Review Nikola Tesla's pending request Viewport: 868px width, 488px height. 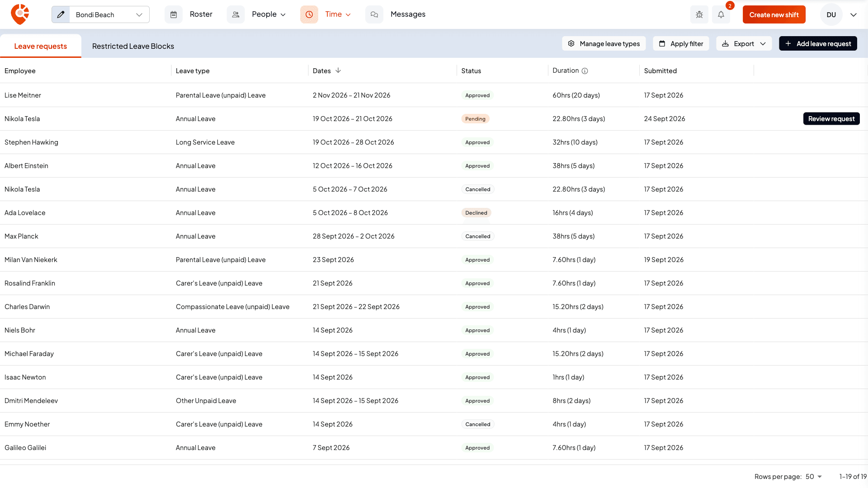pyautogui.click(x=831, y=119)
